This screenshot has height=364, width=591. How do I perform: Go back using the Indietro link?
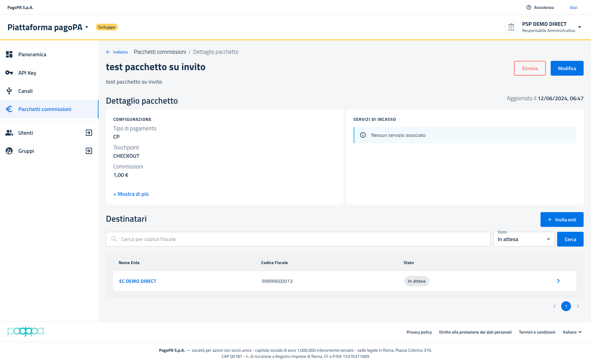coord(117,52)
